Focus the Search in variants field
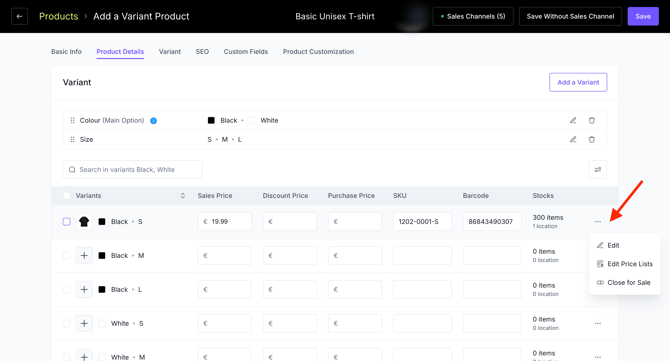 [132, 170]
